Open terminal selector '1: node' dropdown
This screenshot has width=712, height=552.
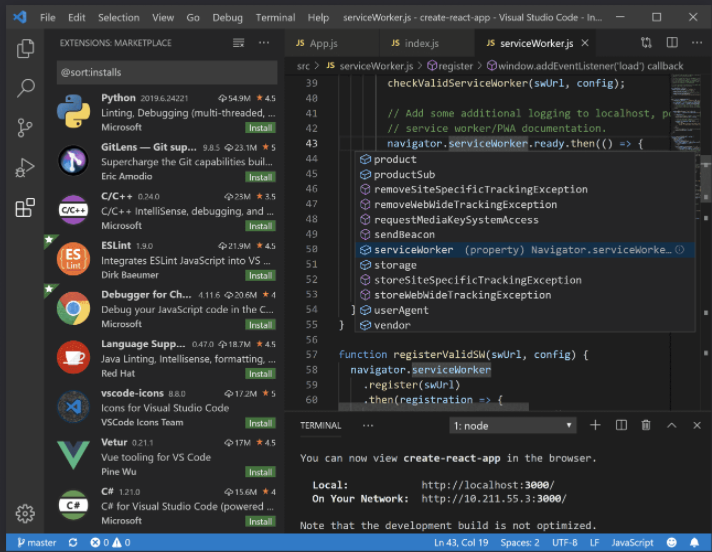coord(513,426)
